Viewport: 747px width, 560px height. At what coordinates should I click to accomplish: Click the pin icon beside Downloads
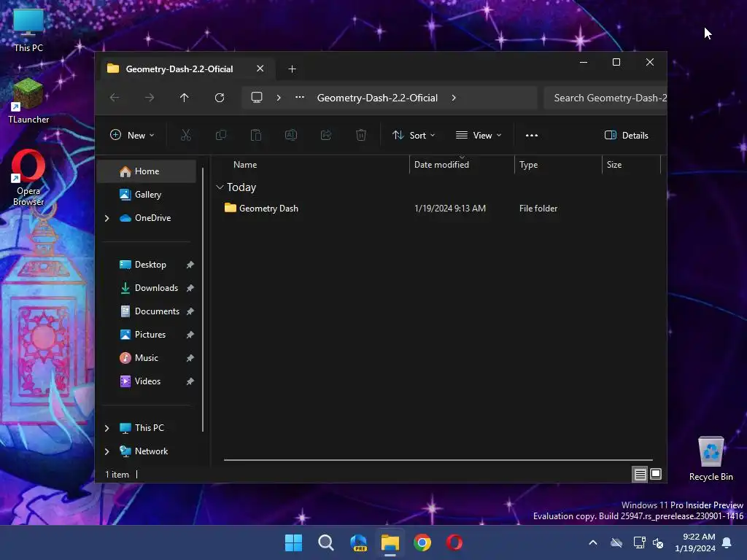pyautogui.click(x=190, y=288)
